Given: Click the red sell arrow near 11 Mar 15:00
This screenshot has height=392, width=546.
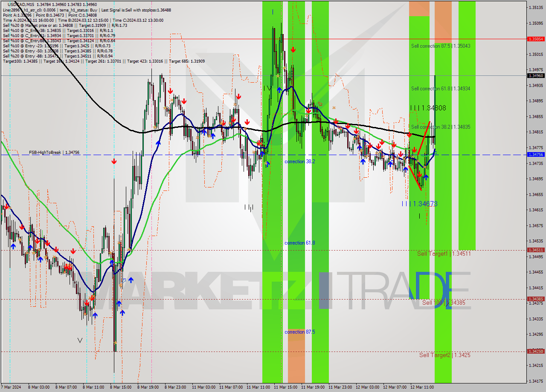Looking at the screenshot, I should 293,49.
